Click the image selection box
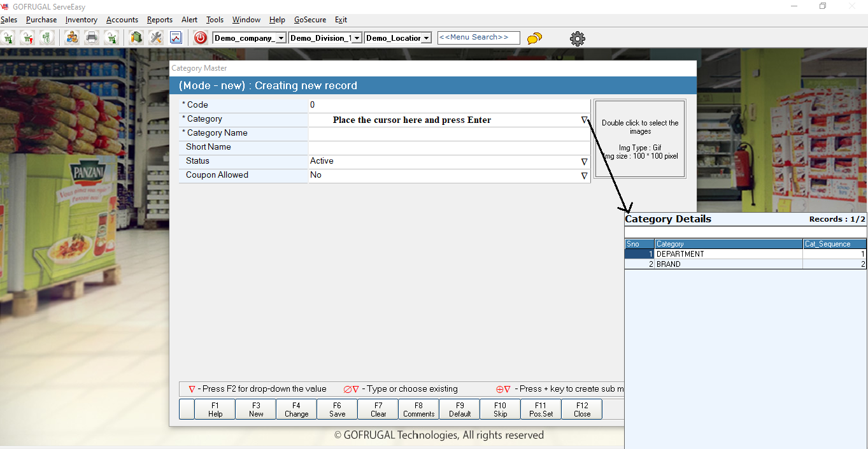 coord(640,139)
